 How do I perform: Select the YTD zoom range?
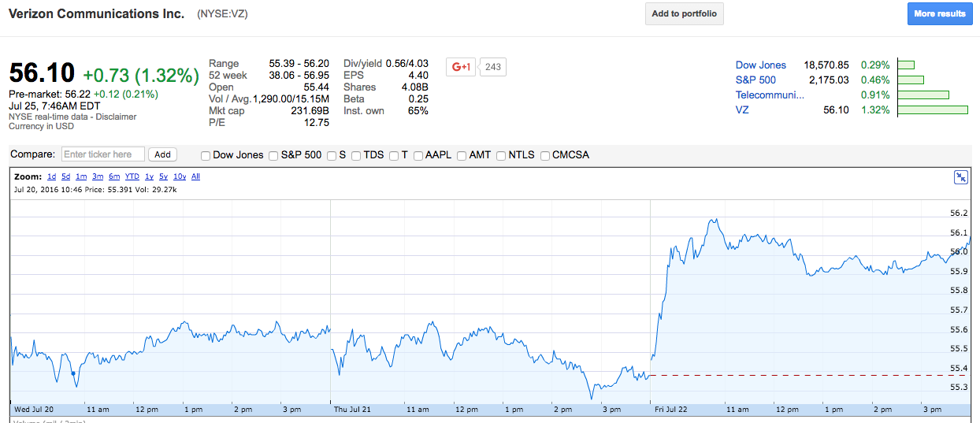(132, 176)
